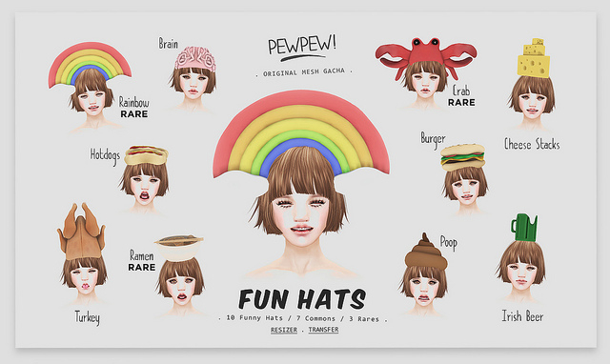
Task: Click the RARE tag under Crab
Action: (x=461, y=103)
